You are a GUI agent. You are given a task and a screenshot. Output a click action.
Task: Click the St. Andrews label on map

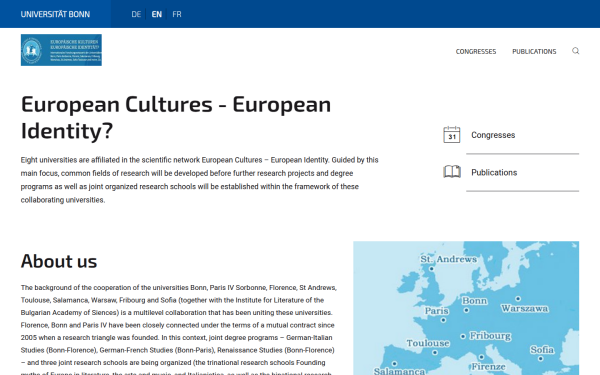[448, 259]
